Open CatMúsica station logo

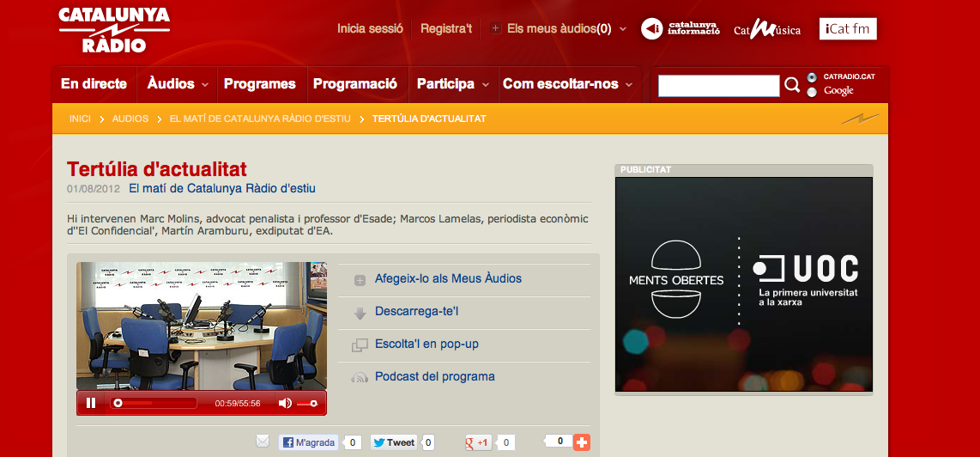tap(767, 29)
